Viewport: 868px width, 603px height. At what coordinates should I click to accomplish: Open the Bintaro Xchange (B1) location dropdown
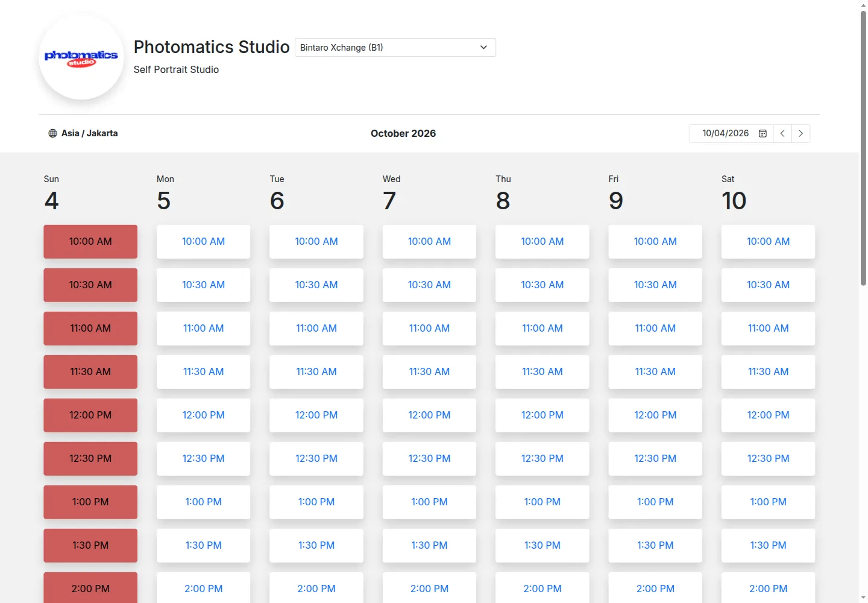pos(395,48)
